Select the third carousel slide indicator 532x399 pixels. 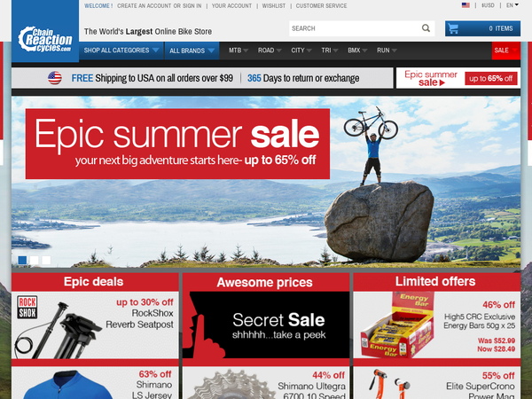click(x=46, y=260)
